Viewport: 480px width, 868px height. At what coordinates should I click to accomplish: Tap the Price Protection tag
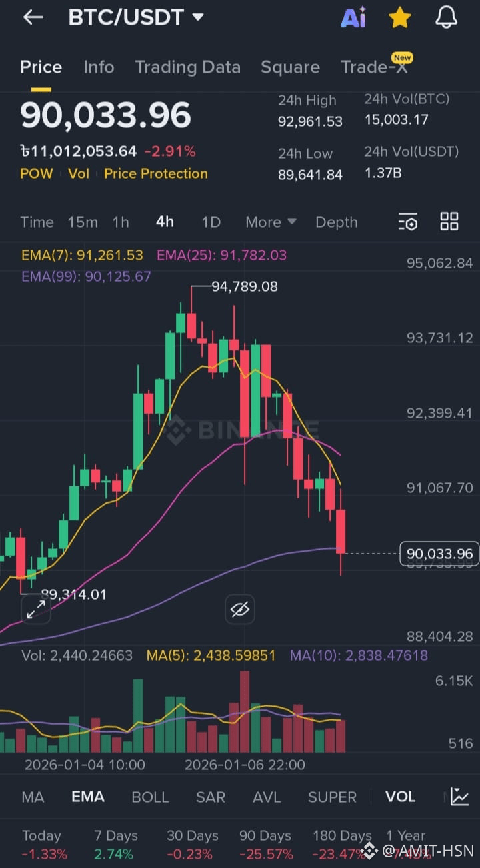pyautogui.click(x=156, y=173)
